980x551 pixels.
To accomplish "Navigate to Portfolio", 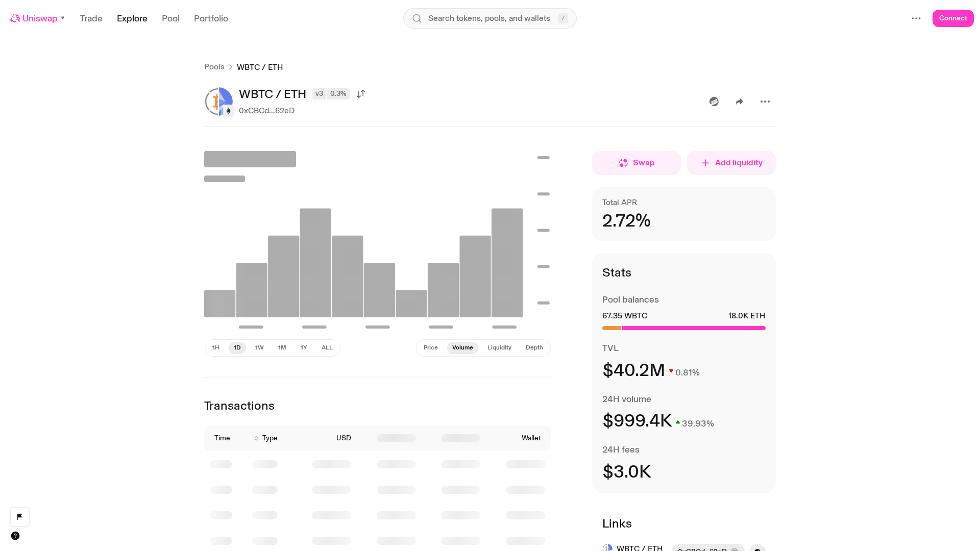I will click(x=211, y=18).
